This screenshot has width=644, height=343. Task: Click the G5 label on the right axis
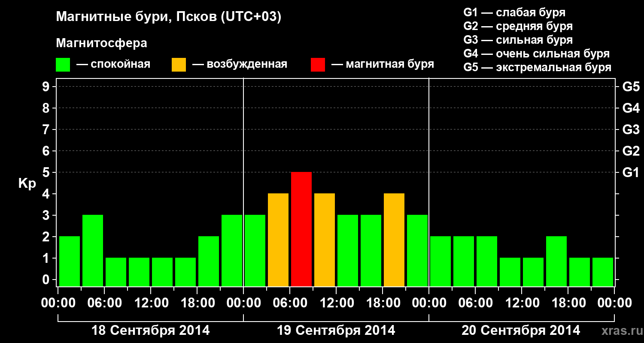click(x=631, y=87)
